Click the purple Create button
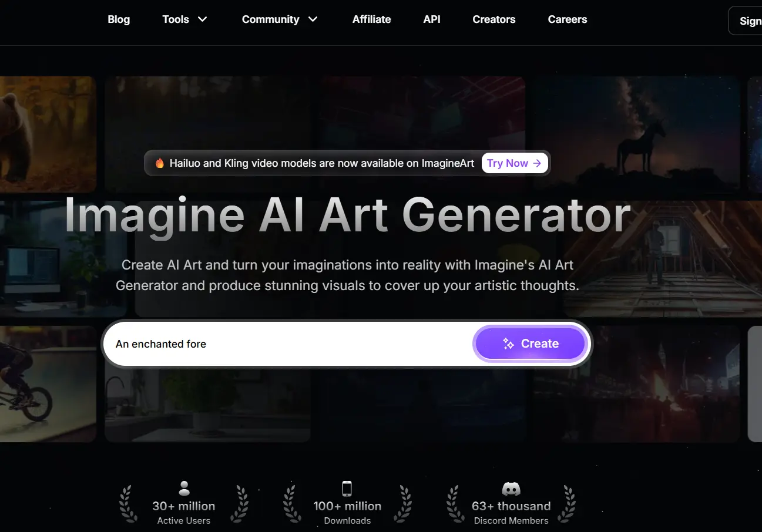Viewport: 762px width, 532px height. pos(531,344)
